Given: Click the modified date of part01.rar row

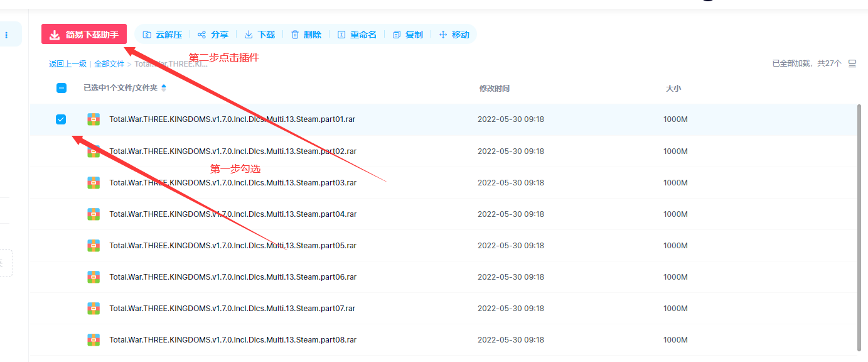Looking at the screenshot, I should [511, 119].
